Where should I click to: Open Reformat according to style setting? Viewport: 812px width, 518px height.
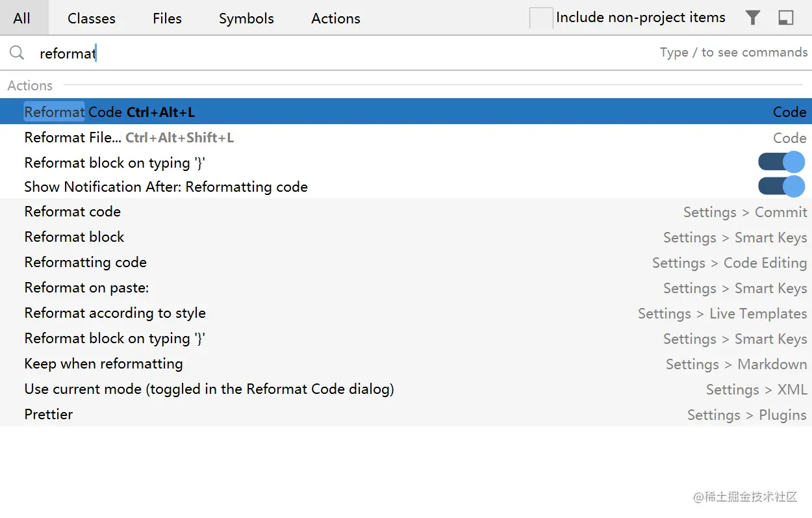pyautogui.click(x=115, y=313)
